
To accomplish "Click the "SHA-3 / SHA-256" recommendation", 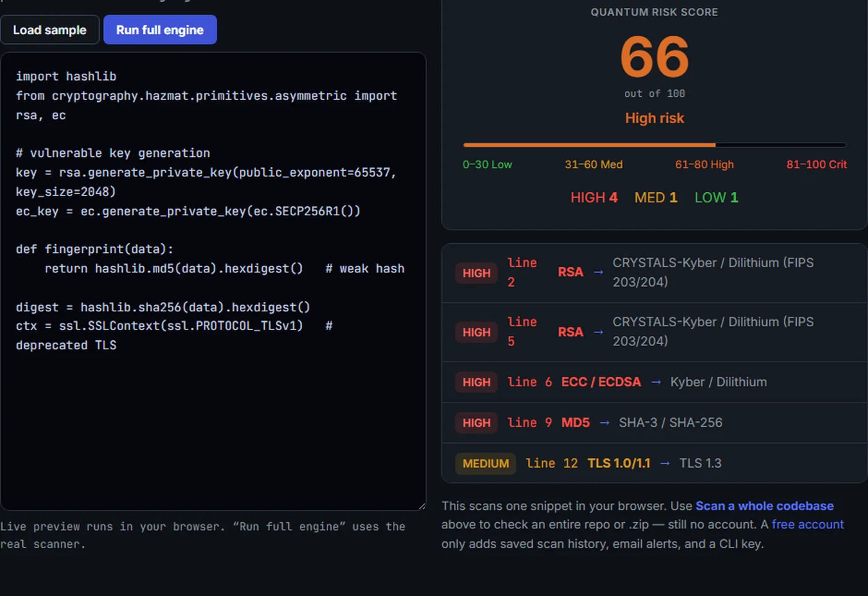I will [670, 423].
